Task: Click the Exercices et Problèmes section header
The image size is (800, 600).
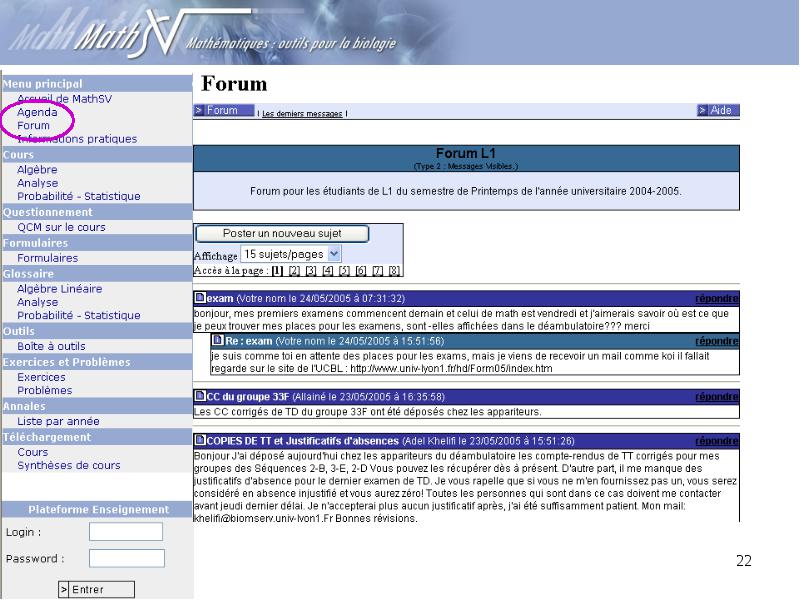Action: (66, 362)
